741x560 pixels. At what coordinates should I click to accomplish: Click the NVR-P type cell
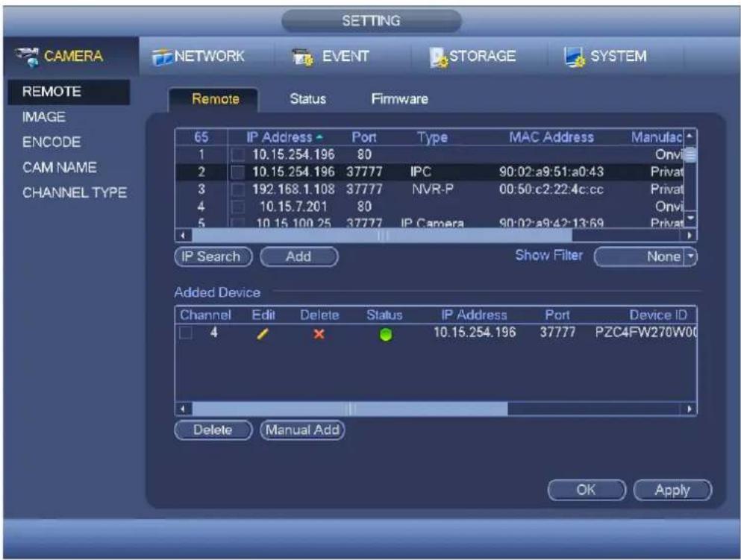pos(432,189)
